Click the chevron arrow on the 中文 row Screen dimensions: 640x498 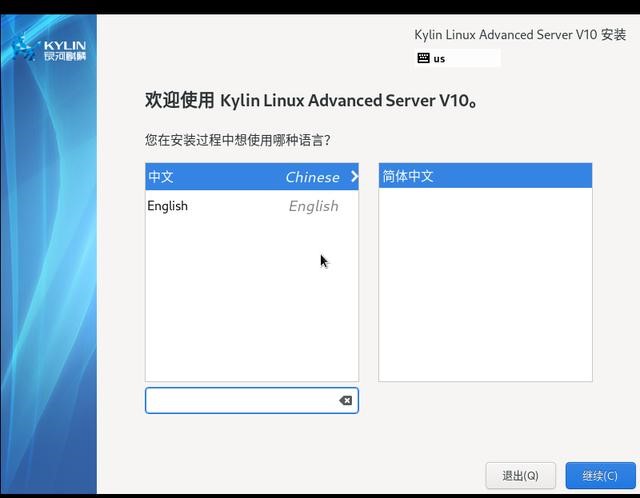(x=354, y=176)
